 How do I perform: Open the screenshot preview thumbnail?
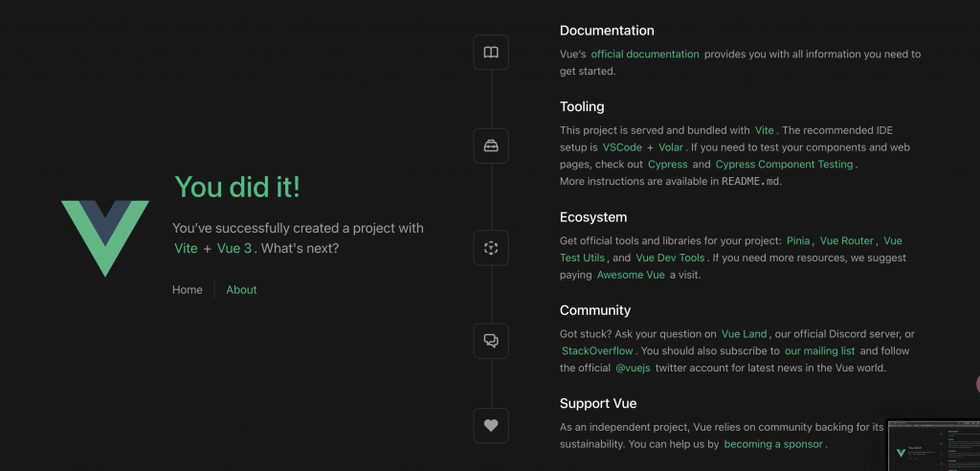pyautogui.click(x=933, y=445)
